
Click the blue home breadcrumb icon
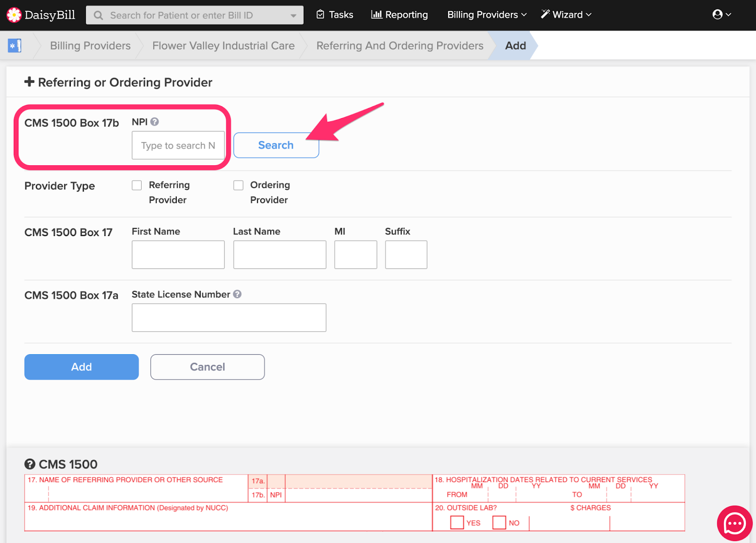(x=15, y=46)
